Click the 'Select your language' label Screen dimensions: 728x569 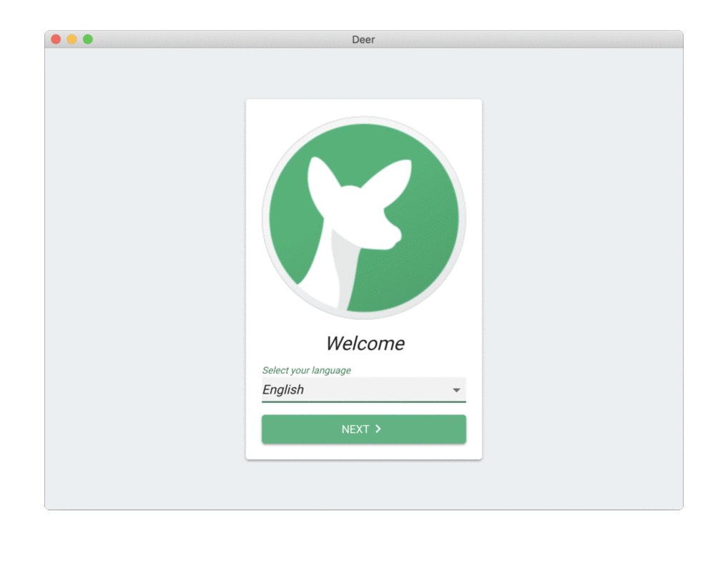click(x=306, y=370)
